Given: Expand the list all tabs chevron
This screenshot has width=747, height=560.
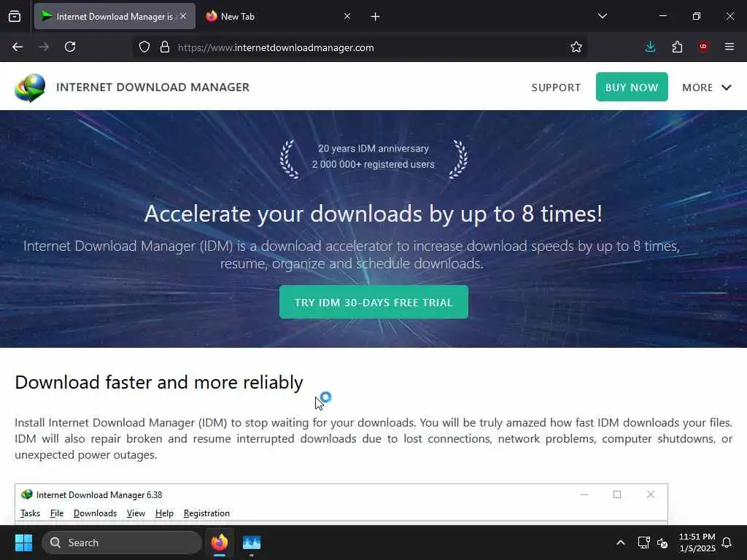Looking at the screenshot, I should pyautogui.click(x=602, y=16).
